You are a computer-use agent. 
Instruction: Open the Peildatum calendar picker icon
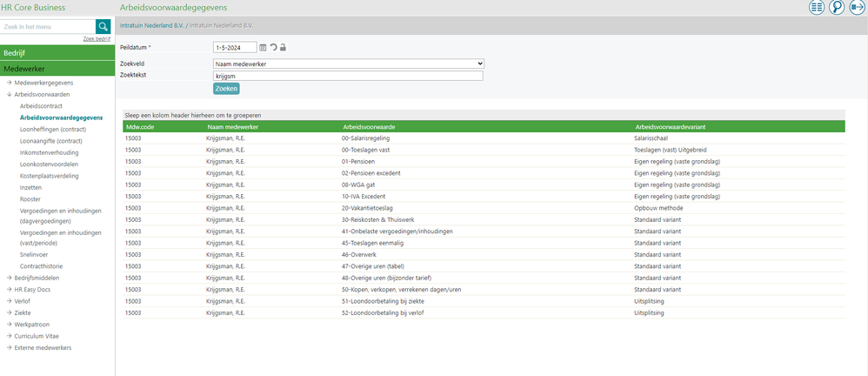(x=263, y=48)
